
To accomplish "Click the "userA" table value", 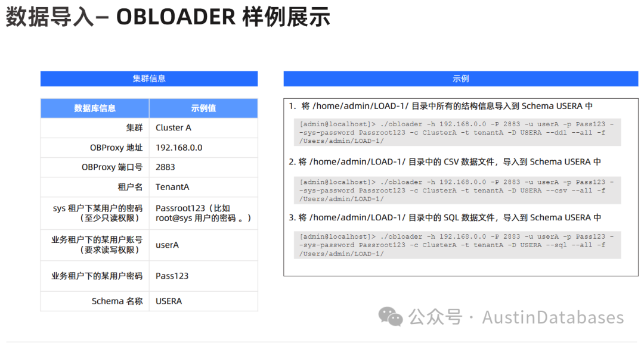I will tap(167, 245).
